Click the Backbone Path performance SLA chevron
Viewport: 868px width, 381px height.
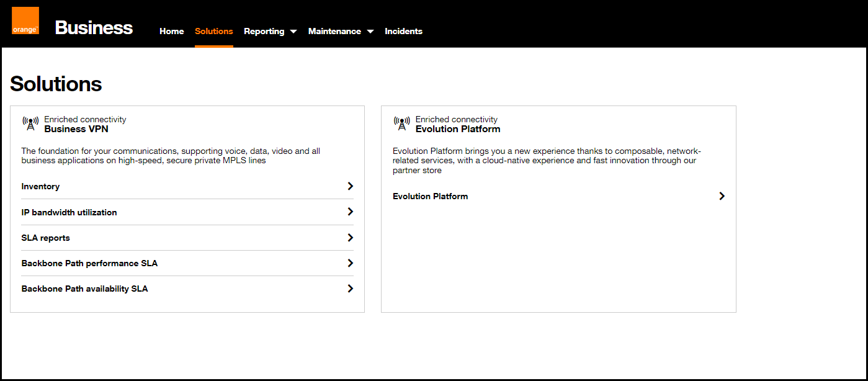point(351,263)
